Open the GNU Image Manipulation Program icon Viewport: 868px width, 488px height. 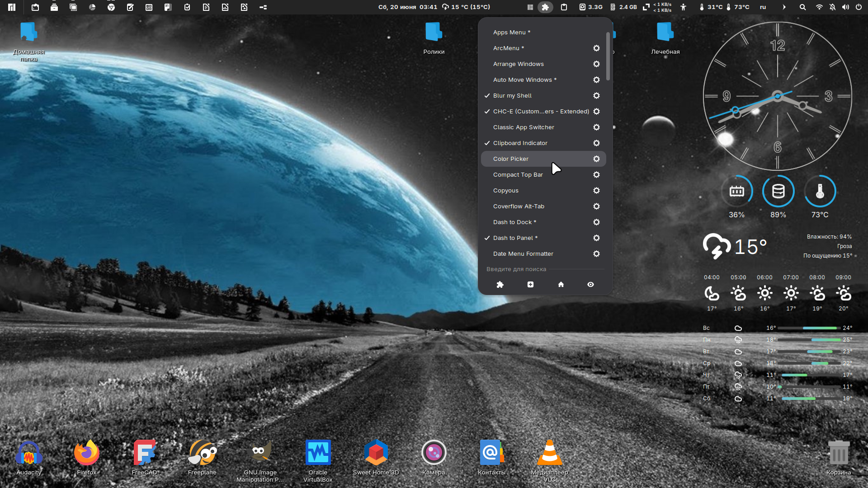pyautogui.click(x=260, y=461)
